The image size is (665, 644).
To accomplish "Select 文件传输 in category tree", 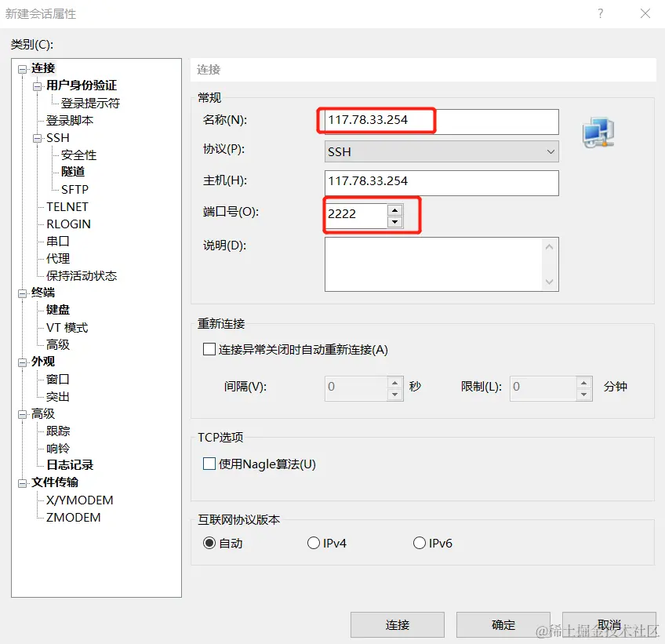I will click(55, 482).
